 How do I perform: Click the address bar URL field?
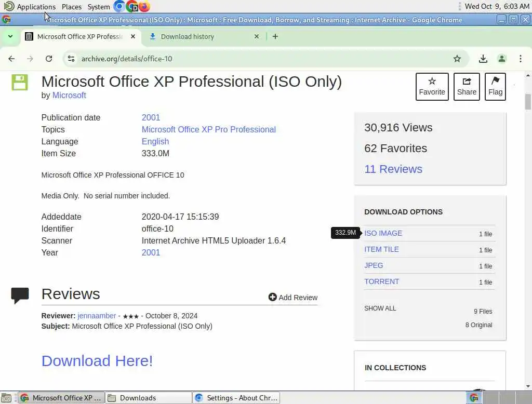click(264, 59)
